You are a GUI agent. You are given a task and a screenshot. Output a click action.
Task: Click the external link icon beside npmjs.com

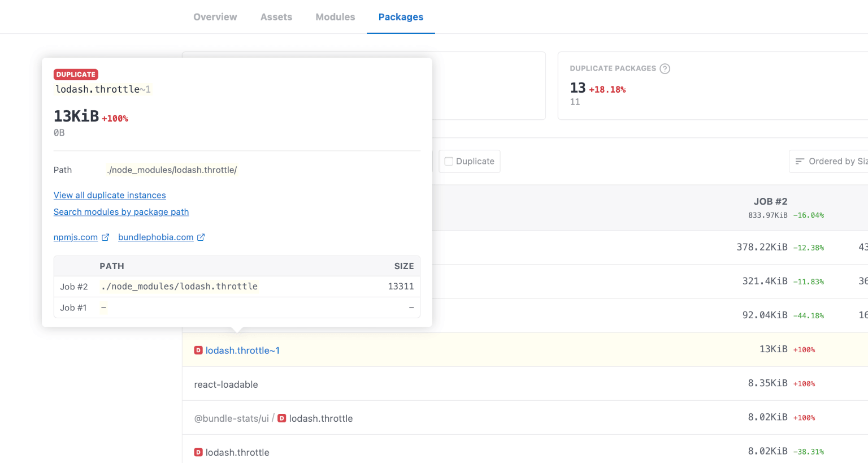(x=105, y=237)
